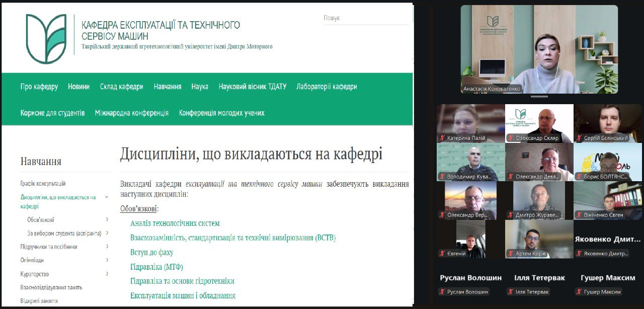Expand the Обов'язкові chevron in sidebar
Screen dimensions: 644x309
(x=107, y=219)
